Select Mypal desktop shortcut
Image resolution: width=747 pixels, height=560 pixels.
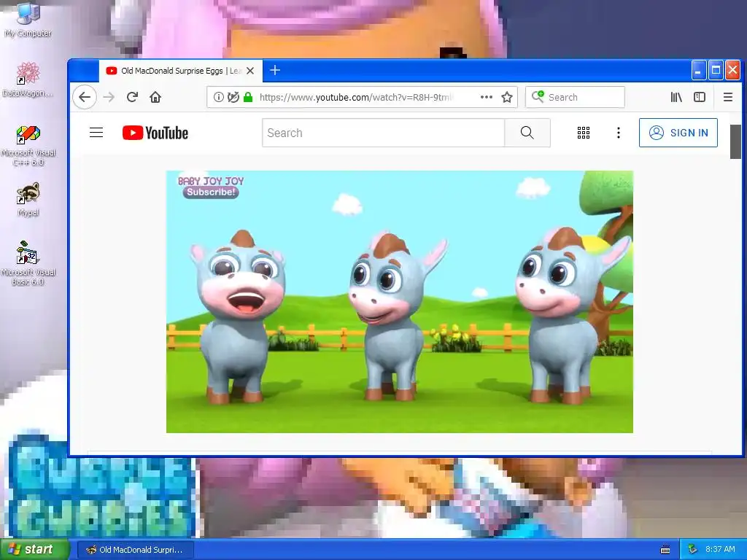[28, 200]
